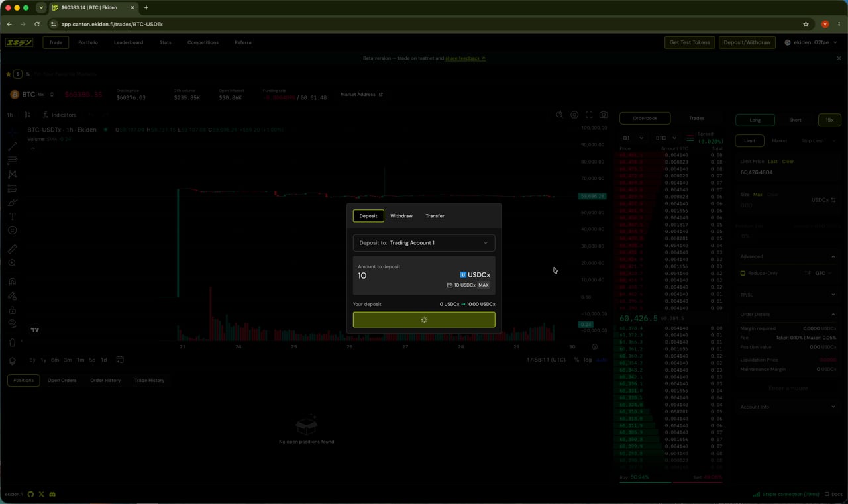Click the Amount to deposit field
Image resolution: width=848 pixels, height=504 pixels.
pos(424,276)
